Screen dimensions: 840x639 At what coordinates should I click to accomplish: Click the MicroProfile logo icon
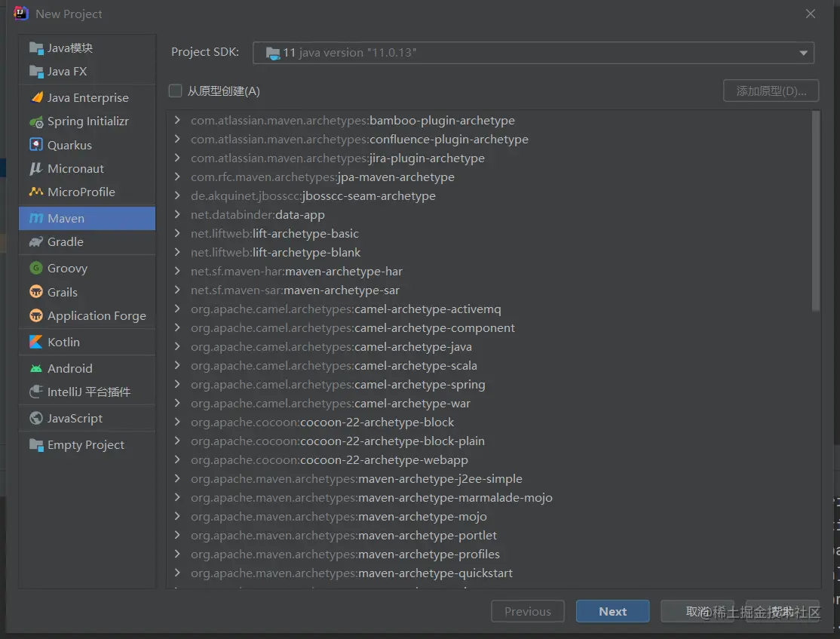coord(36,192)
